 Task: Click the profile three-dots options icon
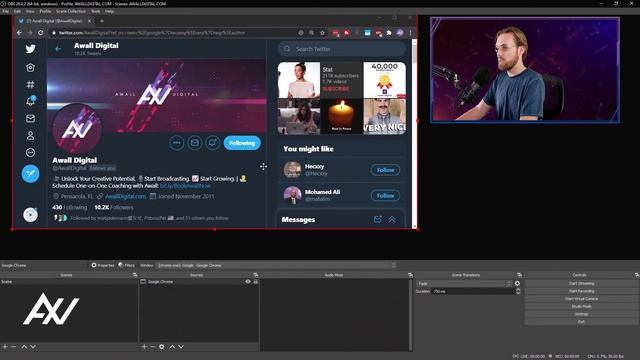pos(176,143)
